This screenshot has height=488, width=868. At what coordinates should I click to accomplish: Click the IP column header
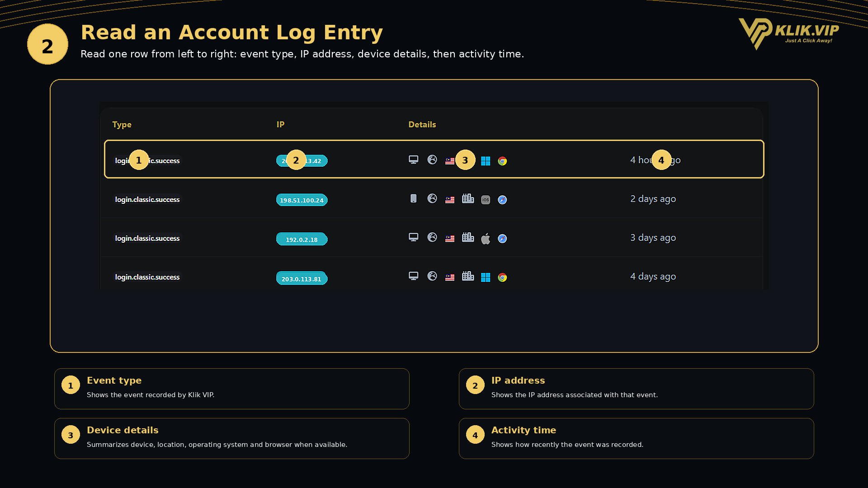click(x=280, y=125)
